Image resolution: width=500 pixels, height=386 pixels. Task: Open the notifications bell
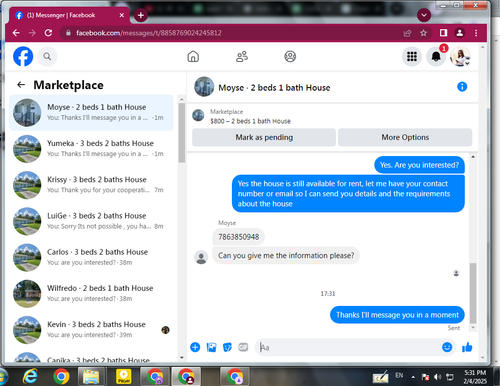(x=436, y=56)
